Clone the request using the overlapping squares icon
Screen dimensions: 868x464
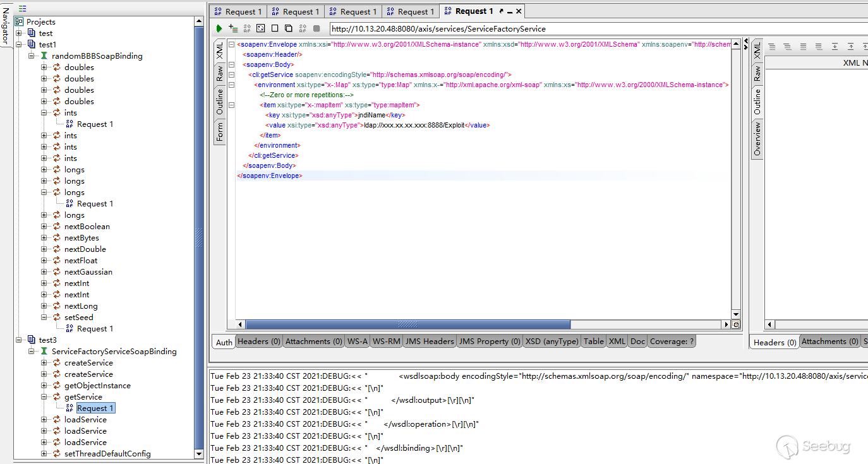pyautogui.click(x=288, y=28)
